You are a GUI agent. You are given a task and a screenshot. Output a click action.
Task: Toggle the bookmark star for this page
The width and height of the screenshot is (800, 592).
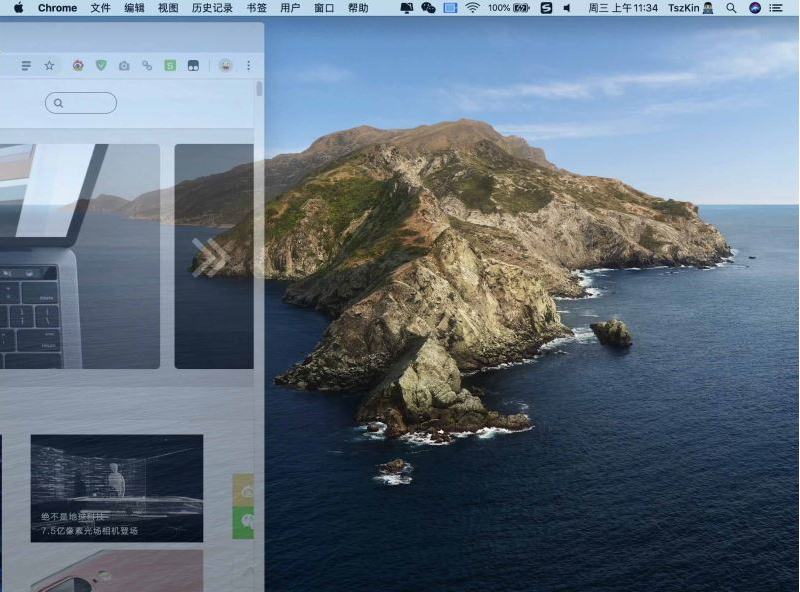49,65
